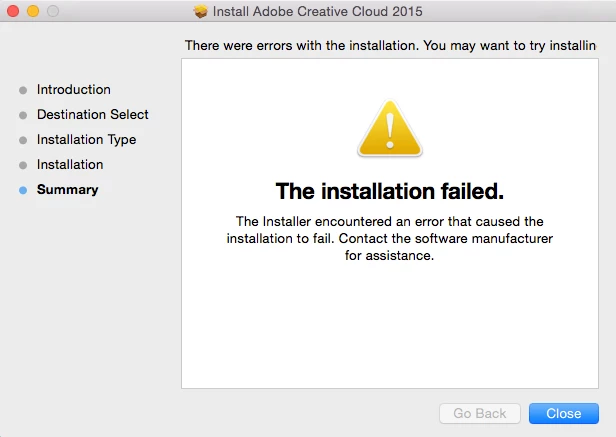
Task: Click the Go Back button
Action: 480,413
